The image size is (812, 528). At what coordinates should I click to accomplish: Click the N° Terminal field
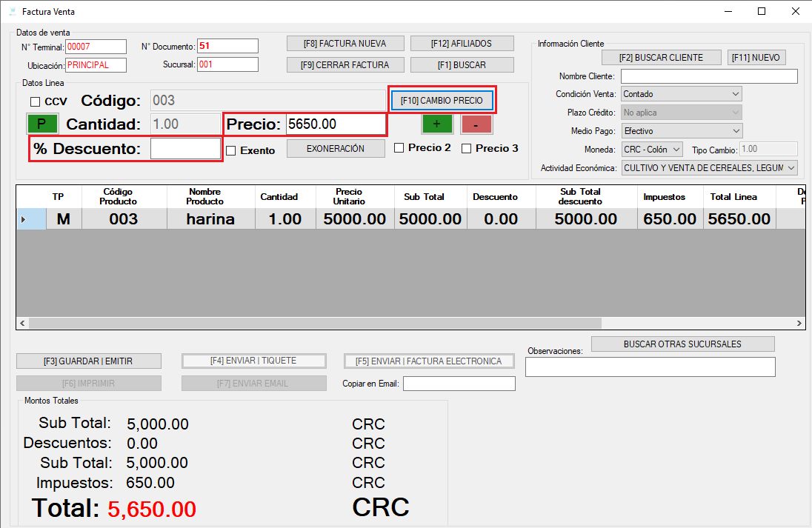pyautogui.click(x=96, y=47)
